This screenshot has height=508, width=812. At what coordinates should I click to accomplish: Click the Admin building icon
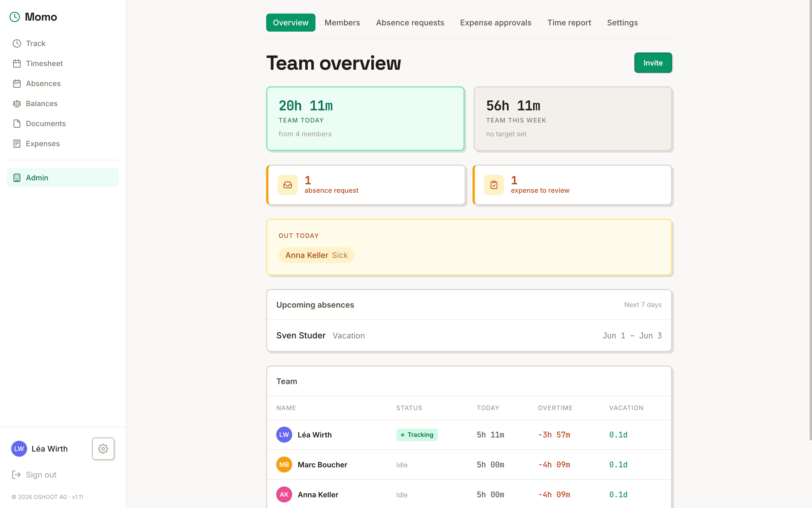pyautogui.click(x=17, y=178)
